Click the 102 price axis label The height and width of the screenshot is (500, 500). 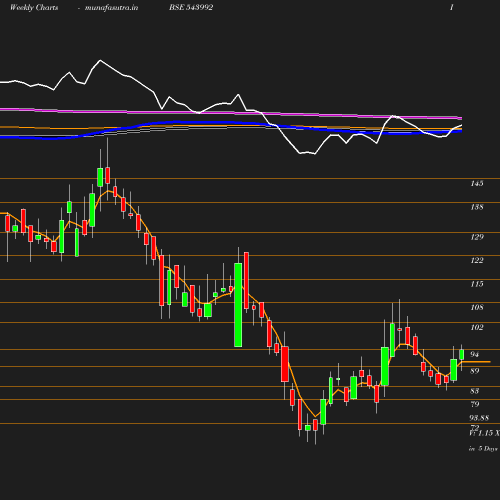point(477,327)
